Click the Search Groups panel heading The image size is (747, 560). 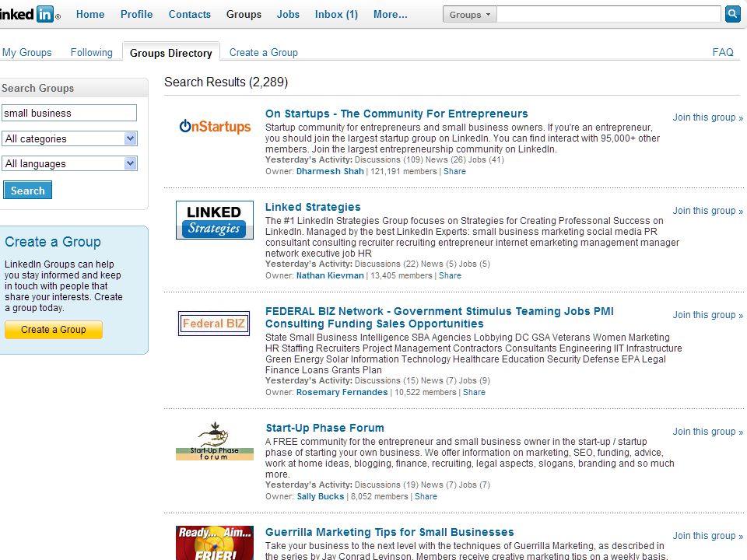tap(37, 88)
